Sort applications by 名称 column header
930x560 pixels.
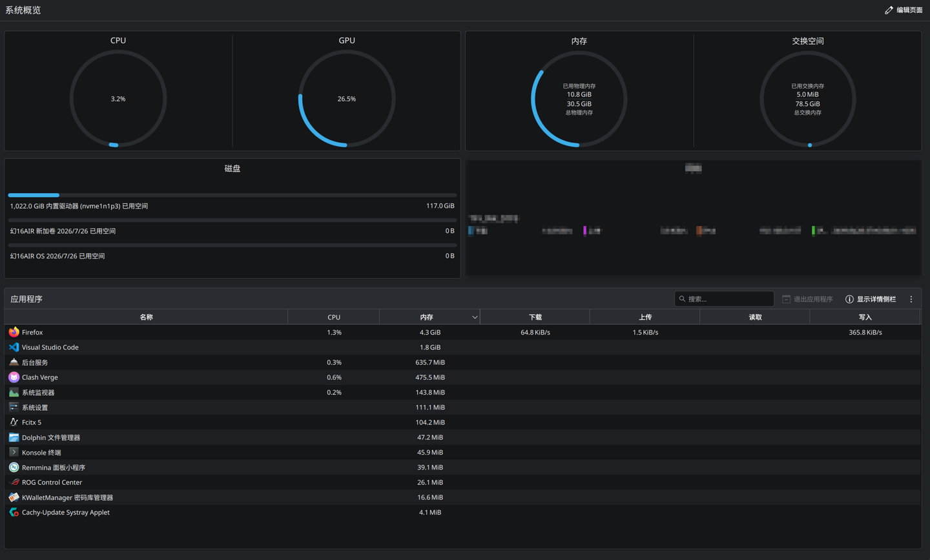click(146, 317)
